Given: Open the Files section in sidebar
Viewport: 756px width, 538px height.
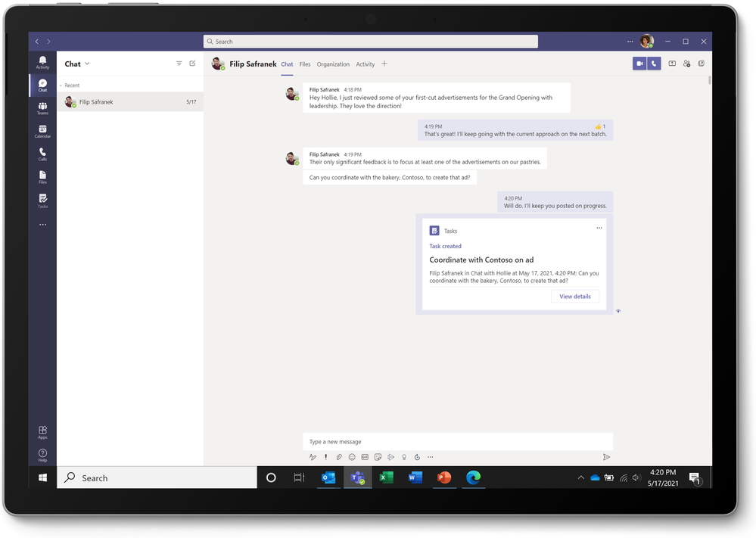Looking at the screenshot, I should [x=42, y=177].
